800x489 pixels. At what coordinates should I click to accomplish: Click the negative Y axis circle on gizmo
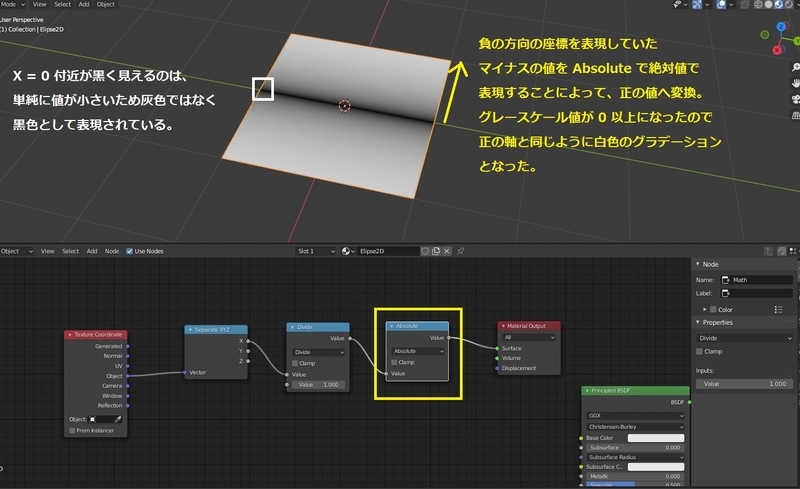tap(764, 35)
